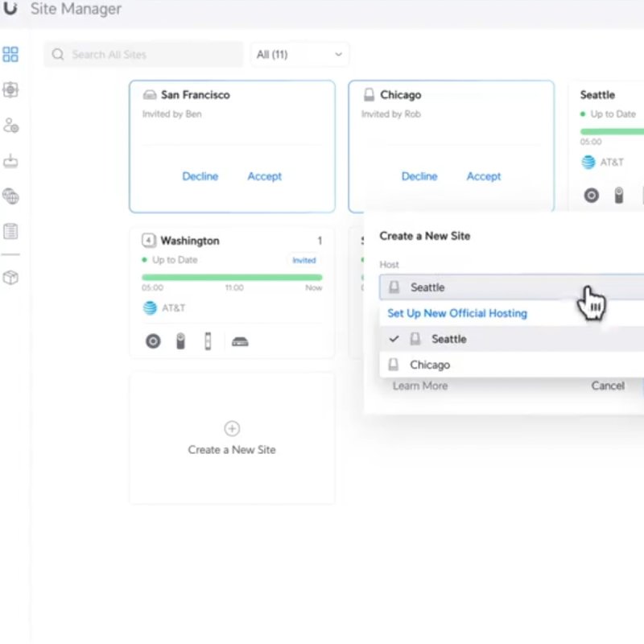Select the gateway console icon on Washington card
This screenshot has height=644, width=644.
pyautogui.click(x=239, y=341)
